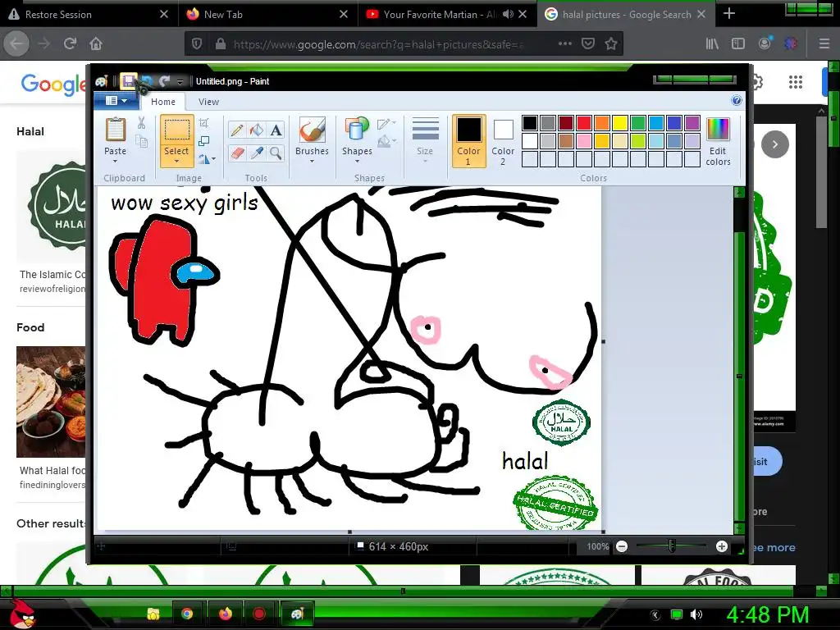Image resolution: width=840 pixels, height=630 pixels.
Task: Pick the red color swatch
Action: pos(584,123)
